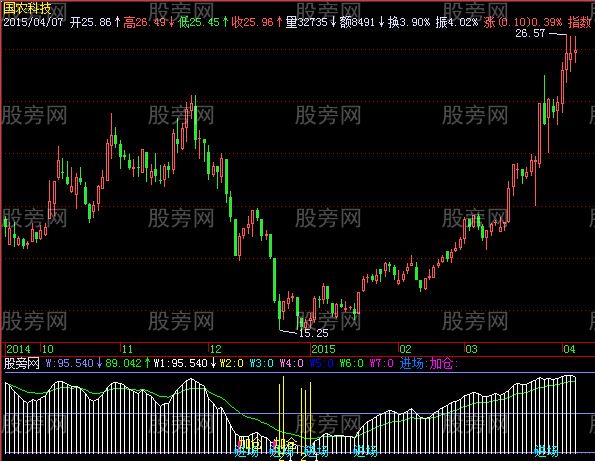The height and width of the screenshot is (461, 595).
Task: Click the W4:0 indicator value
Action: click(291, 363)
